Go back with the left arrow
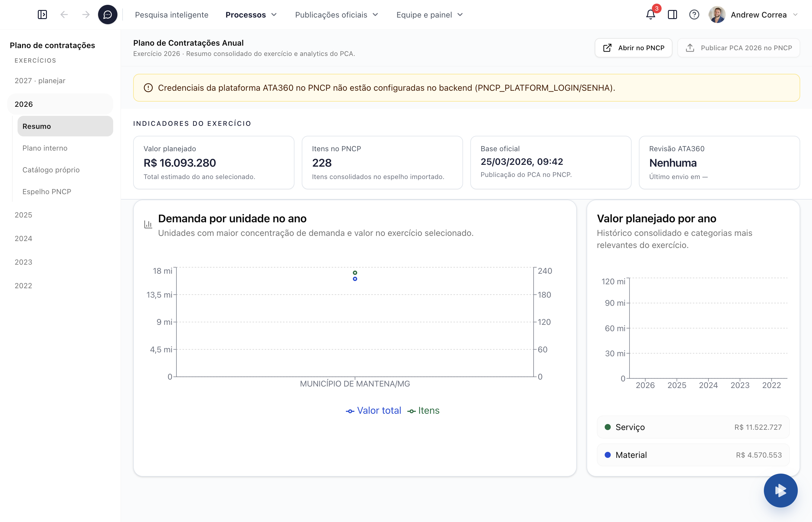This screenshot has width=812, height=522. coord(64,15)
